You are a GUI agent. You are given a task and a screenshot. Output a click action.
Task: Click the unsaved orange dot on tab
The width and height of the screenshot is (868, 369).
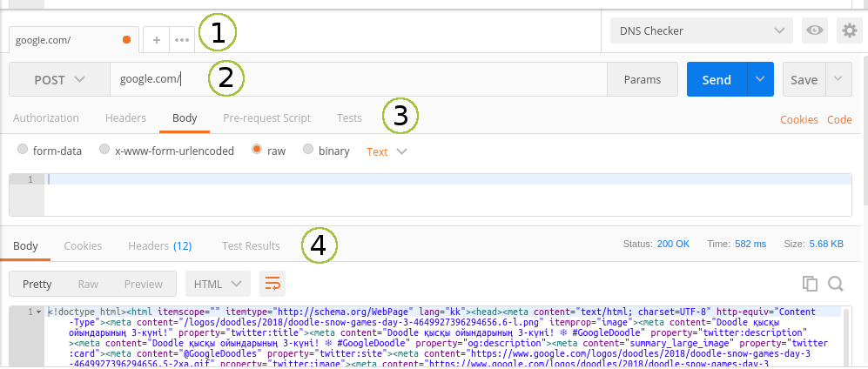[x=127, y=40]
